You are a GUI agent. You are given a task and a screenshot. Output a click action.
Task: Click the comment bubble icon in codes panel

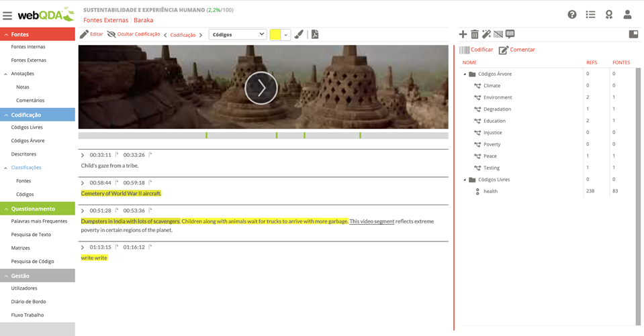tap(510, 34)
